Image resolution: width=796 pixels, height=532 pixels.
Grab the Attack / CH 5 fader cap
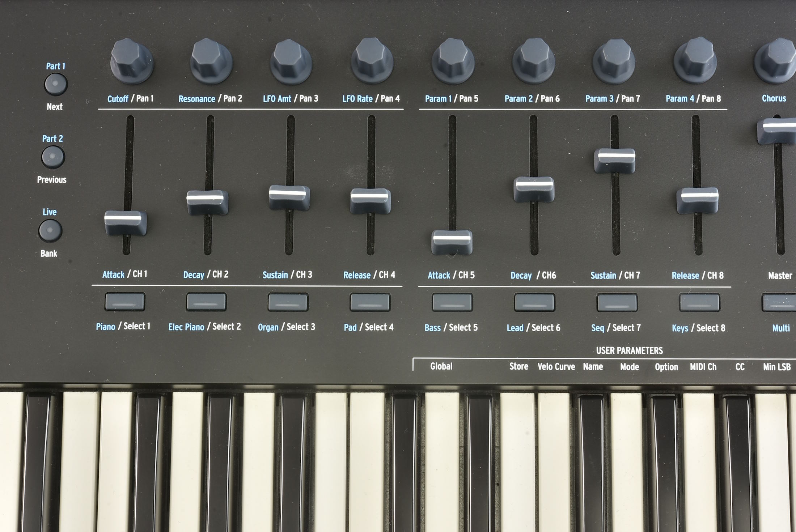pos(452,242)
